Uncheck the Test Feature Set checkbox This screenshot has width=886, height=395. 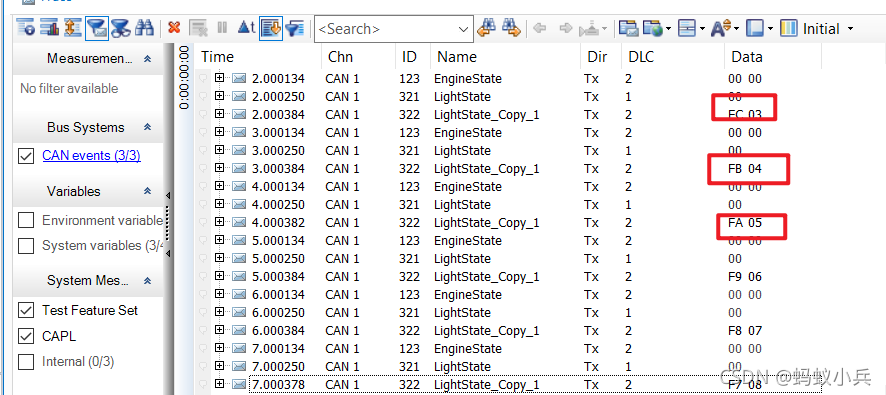(x=26, y=310)
